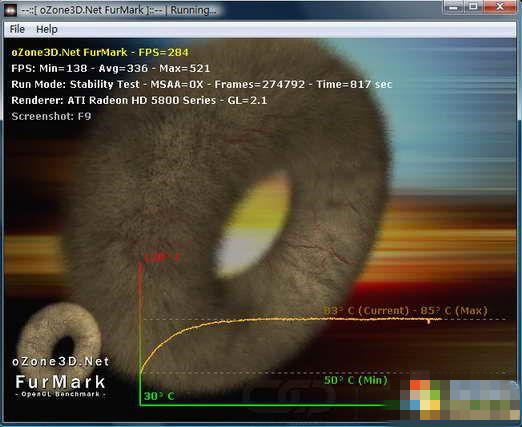Screen dimensions: 522x427
Task: Click the 30° C axis label
Action: tap(159, 396)
